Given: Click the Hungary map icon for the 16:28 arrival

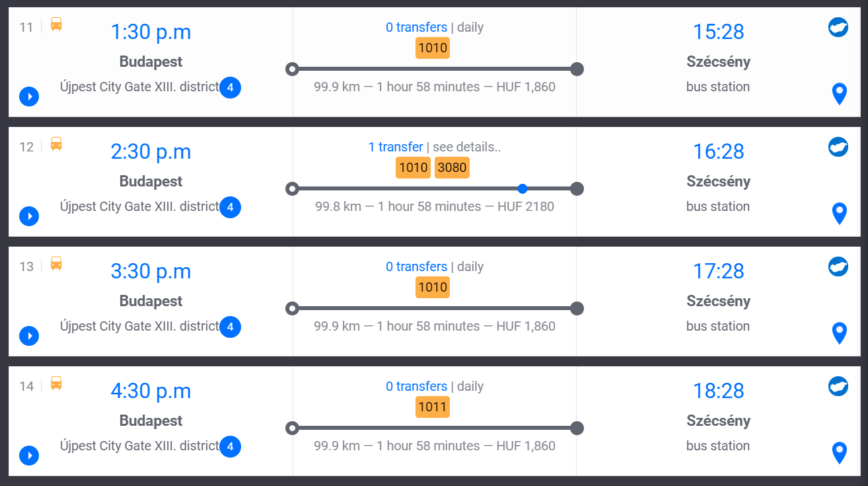Looking at the screenshot, I should click(x=838, y=147).
